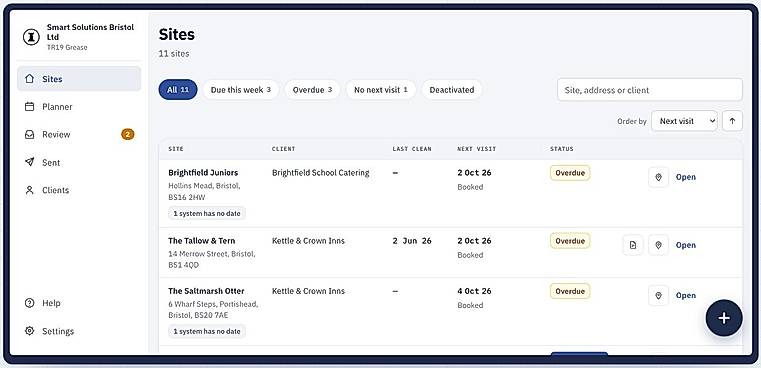Go to the Sent page
The width and height of the screenshot is (761, 368).
pos(79,163)
